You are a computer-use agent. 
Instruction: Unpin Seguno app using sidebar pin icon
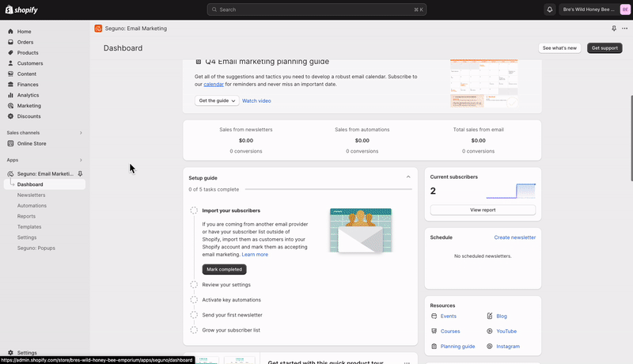(80, 173)
